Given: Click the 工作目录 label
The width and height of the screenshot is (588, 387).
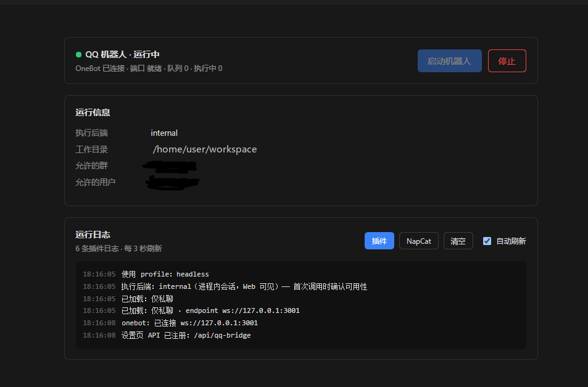Looking at the screenshot, I should click(x=91, y=149).
